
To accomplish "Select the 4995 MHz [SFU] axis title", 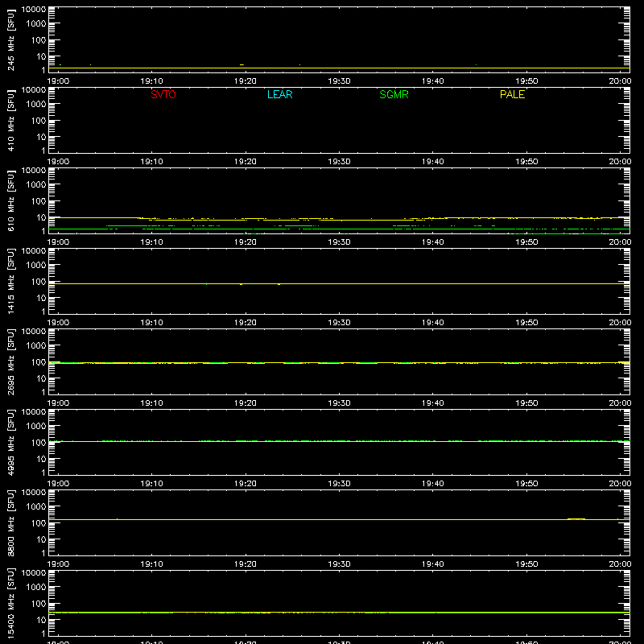I will coord(10,443).
